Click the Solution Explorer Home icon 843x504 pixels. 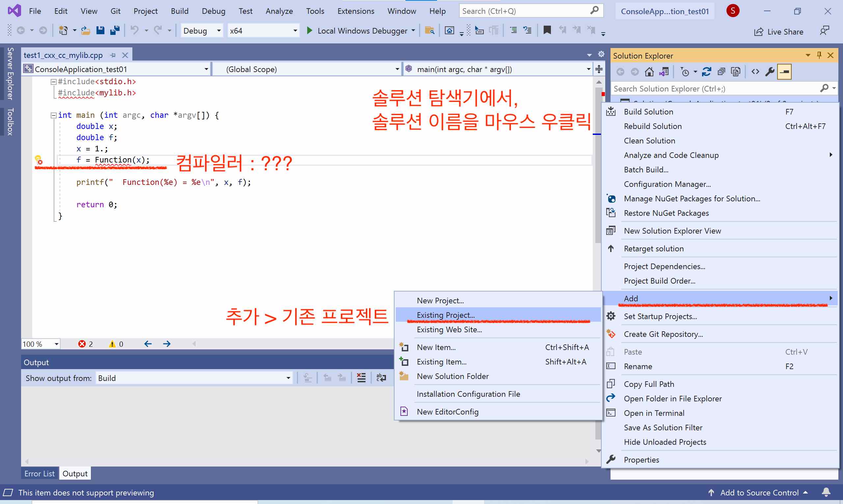point(649,72)
